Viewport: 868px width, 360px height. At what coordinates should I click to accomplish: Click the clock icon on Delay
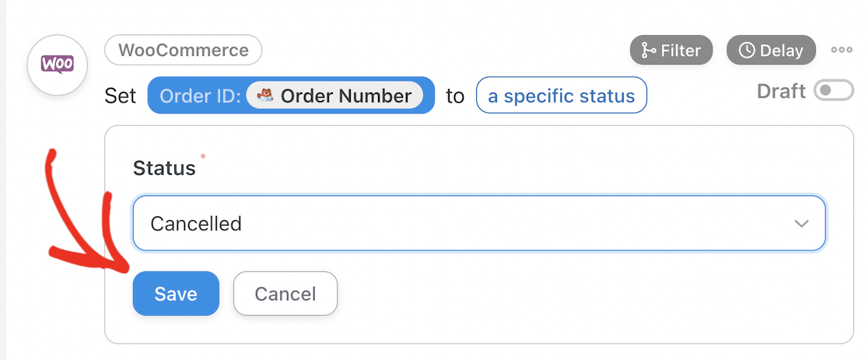(747, 51)
